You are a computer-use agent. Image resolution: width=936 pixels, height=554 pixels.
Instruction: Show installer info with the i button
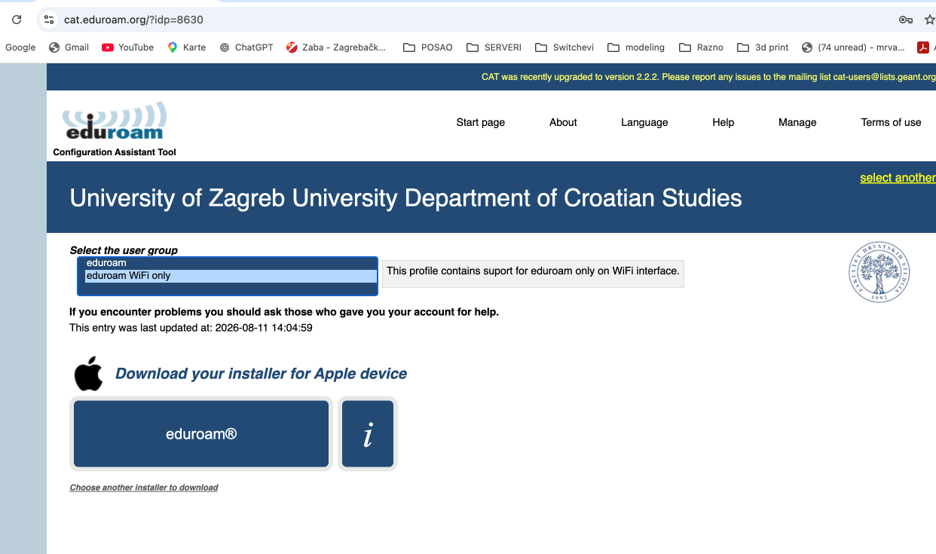click(368, 434)
